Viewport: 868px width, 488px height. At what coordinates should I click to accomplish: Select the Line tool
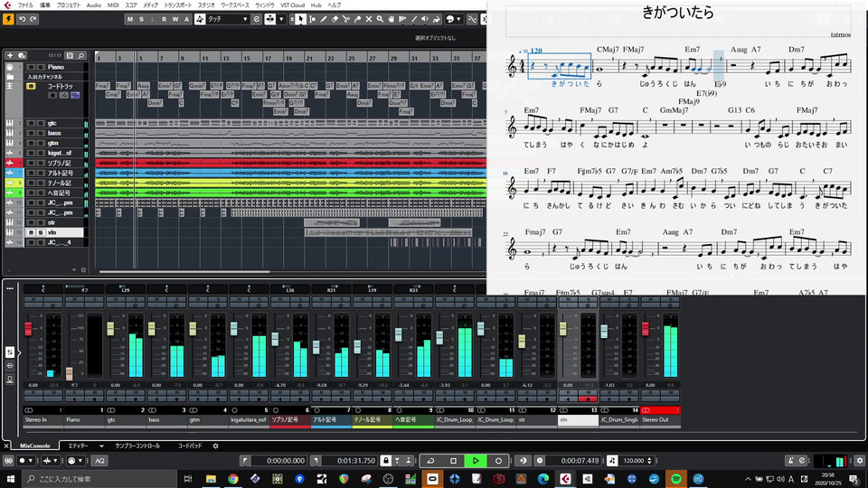(x=413, y=19)
